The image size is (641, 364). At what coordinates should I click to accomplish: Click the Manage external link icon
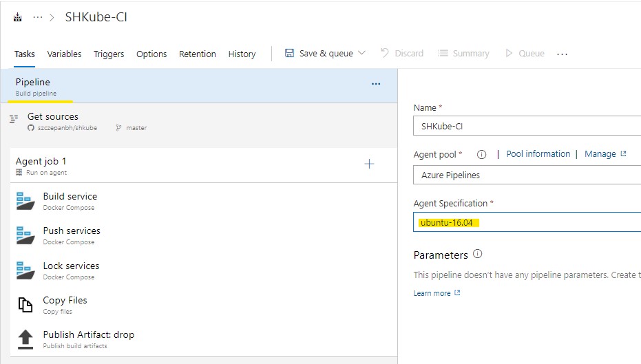623,153
